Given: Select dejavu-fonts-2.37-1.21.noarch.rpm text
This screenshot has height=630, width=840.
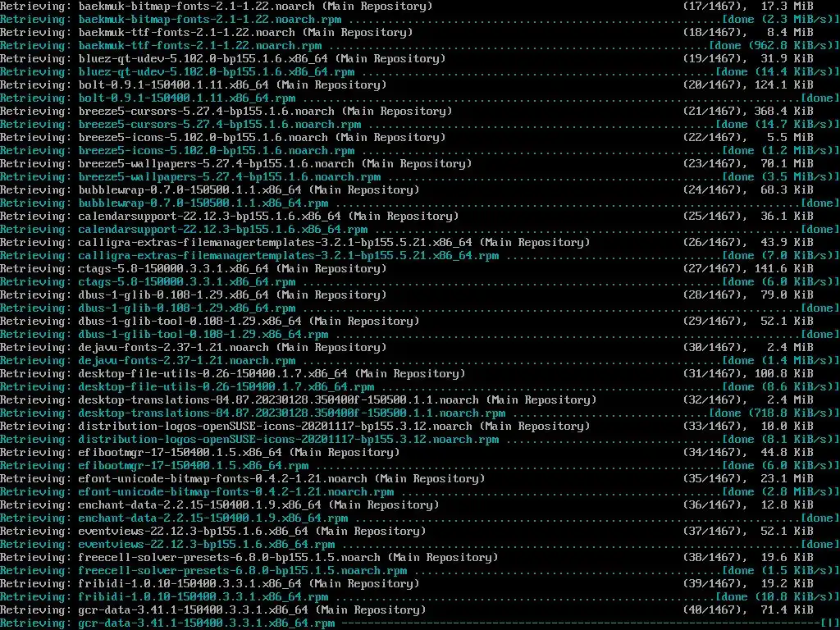Looking at the screenshot, I should pos(187,361).
